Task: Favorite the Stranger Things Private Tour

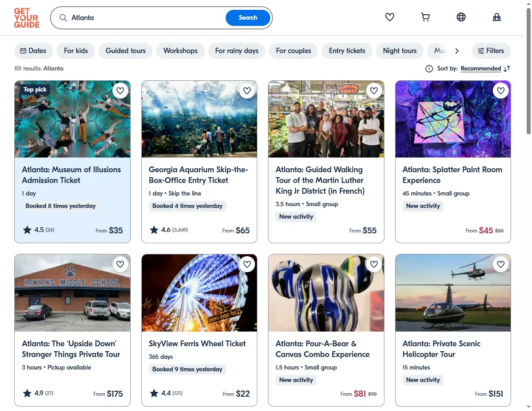Action: (x=120, y=264)
